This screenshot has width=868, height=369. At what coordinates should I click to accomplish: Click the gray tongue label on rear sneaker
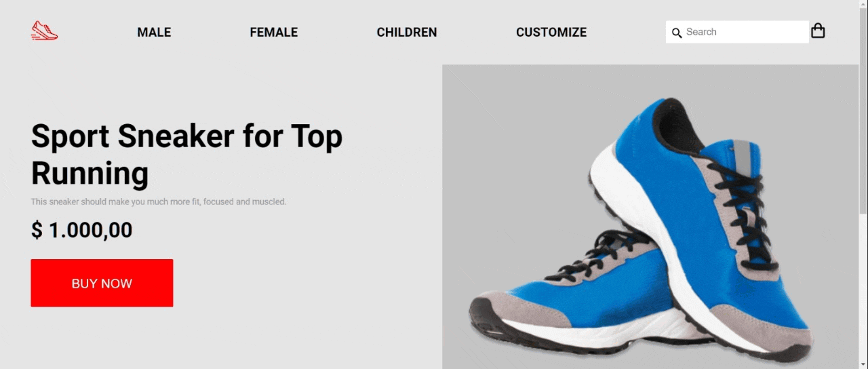pyautogui.click(x=743, y=157)
